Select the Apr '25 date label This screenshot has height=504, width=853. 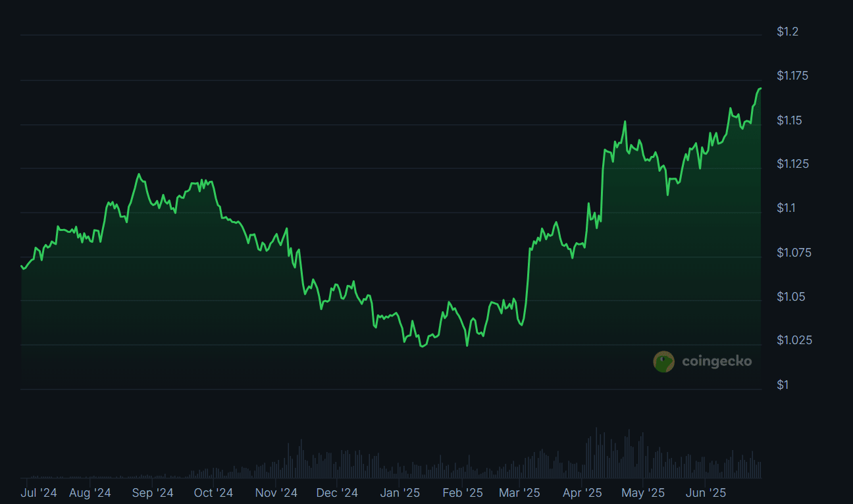pos(582,492)
